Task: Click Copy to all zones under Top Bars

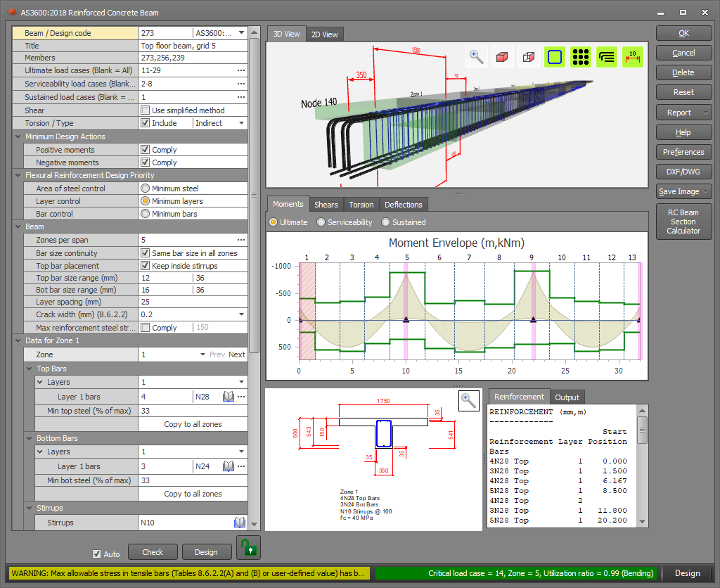Action: pos(193,424)
